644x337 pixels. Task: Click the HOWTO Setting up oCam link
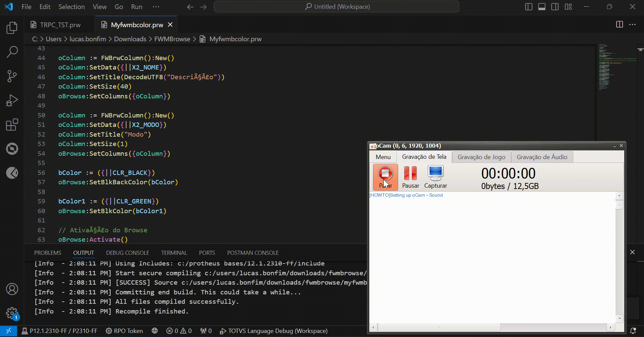(406, 195)
